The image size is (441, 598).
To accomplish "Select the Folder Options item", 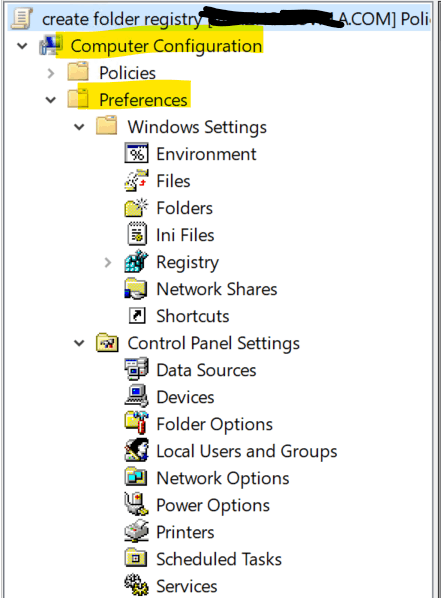I will pos(214,424).
